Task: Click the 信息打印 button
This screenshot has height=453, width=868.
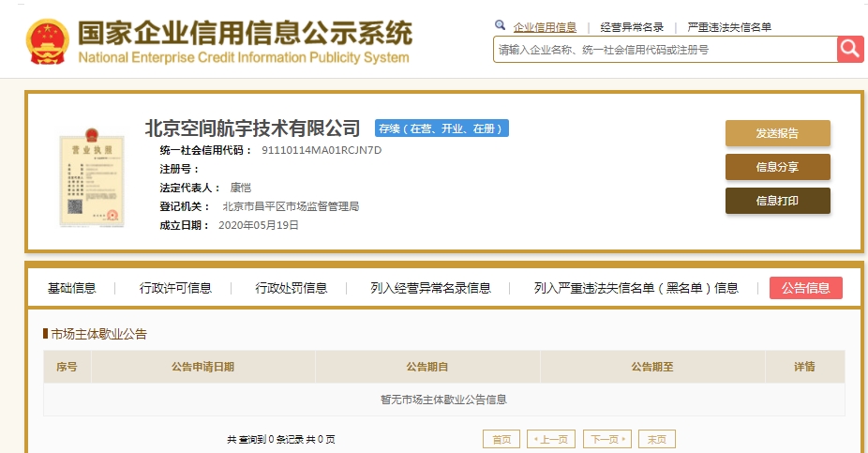Action: (778, 201)
